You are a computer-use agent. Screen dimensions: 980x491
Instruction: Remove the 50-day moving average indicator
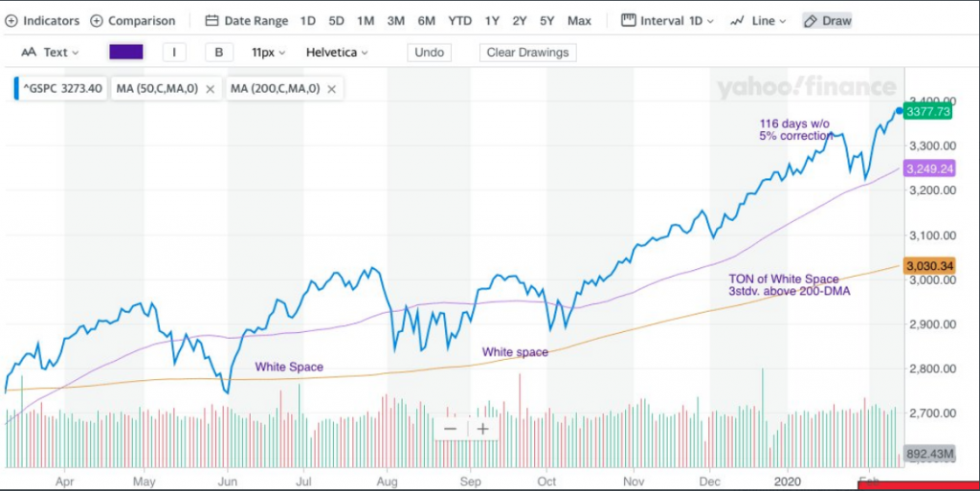click(x=210, y=89)
